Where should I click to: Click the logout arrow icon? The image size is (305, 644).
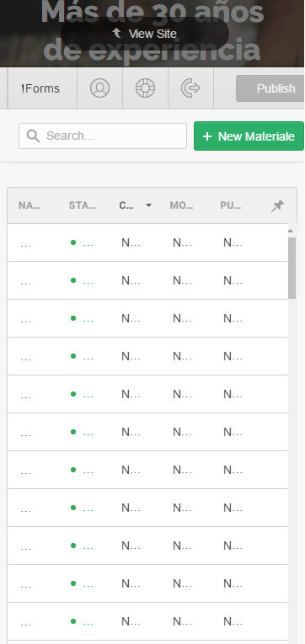tap(190, 88)
